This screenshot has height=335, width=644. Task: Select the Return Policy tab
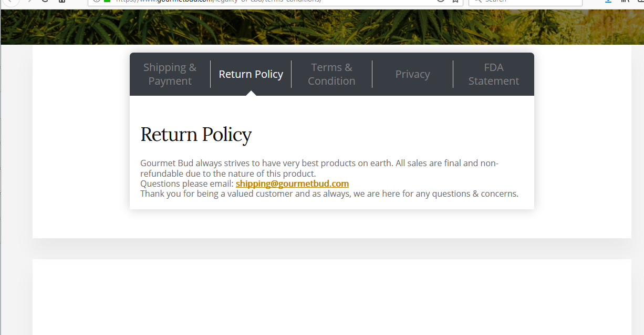pos(251,74)
